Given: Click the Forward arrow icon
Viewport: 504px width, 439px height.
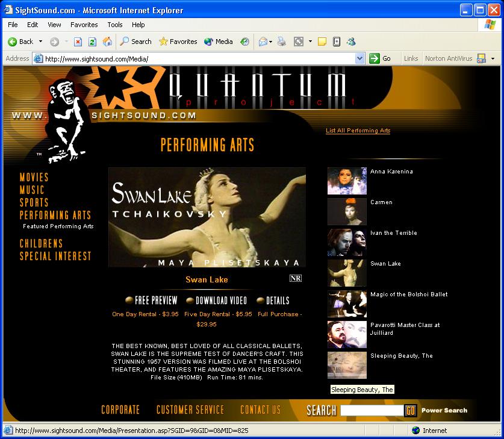Looking at the screenshot, I should point(54,42).
